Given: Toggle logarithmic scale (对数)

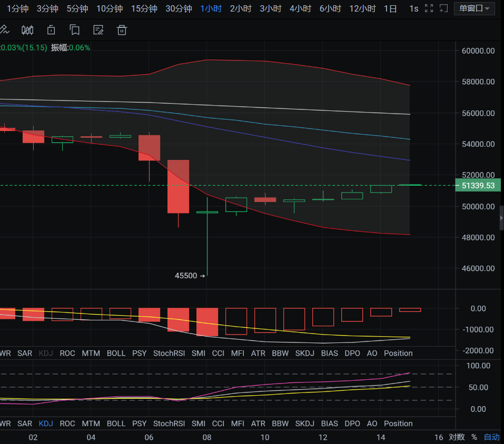Looking at the screenshot, I should click(457, 437).
